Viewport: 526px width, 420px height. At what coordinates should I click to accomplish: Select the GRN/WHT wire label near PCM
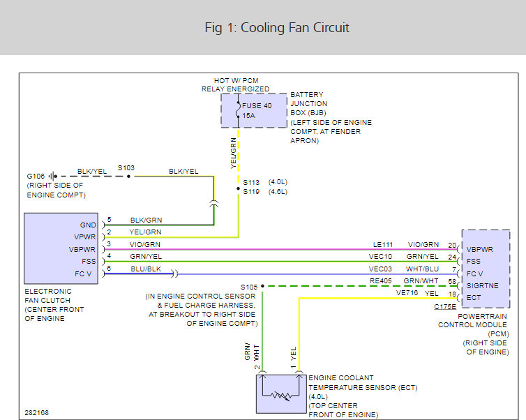(421, 280)
